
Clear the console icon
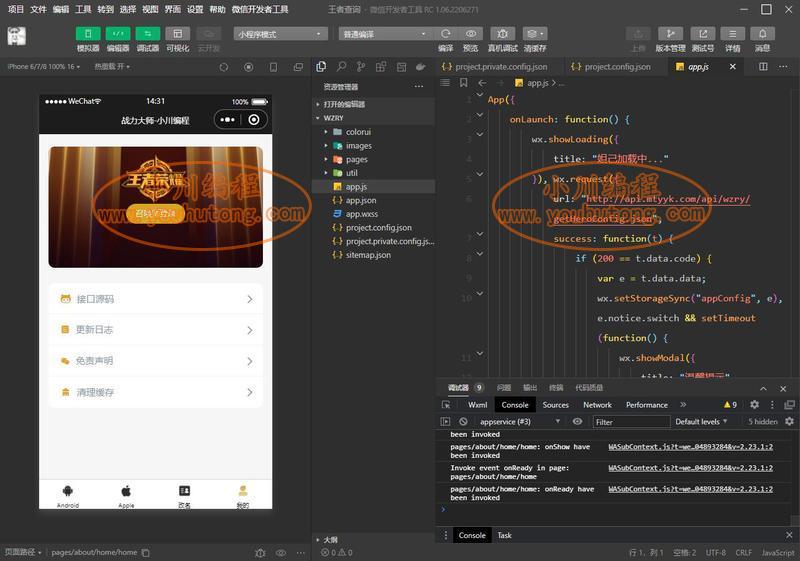point(463,422)
